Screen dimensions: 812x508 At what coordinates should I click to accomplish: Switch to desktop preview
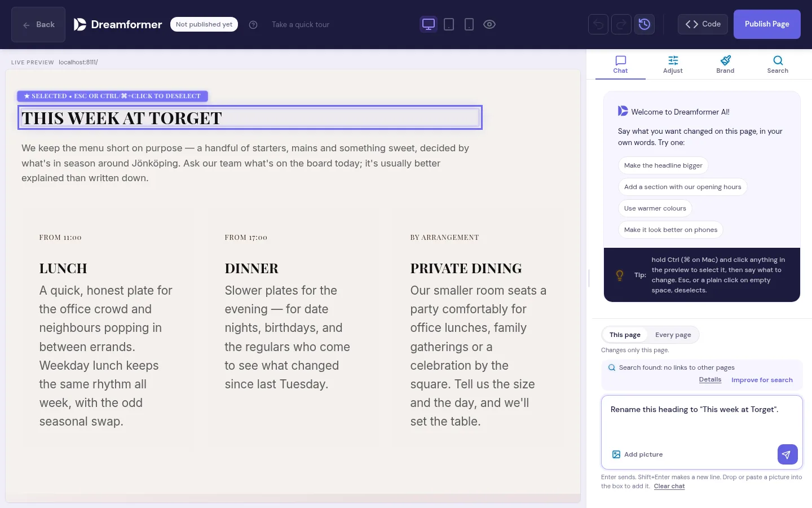pyautogui.click(x=429, y=24)
